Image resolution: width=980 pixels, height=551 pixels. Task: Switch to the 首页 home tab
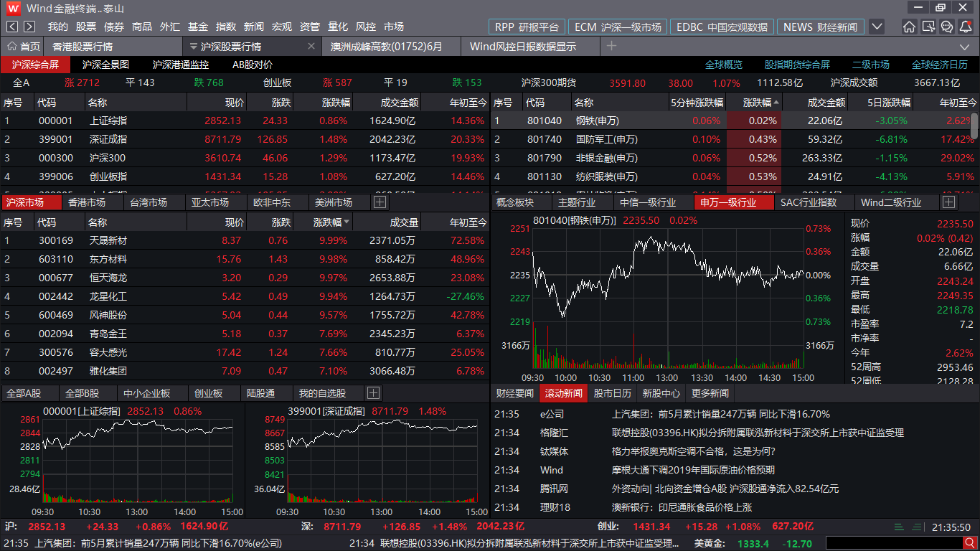click(24, 46)
